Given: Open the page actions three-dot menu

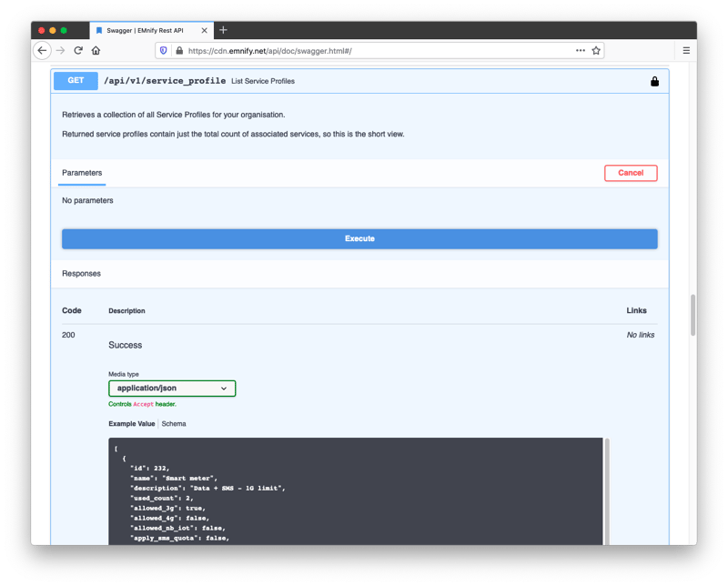Looking at the screenshot, I should [581, 51].
